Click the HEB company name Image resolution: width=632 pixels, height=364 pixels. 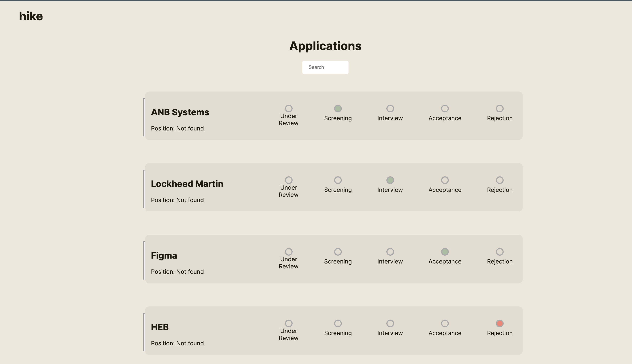pos(160,327)
